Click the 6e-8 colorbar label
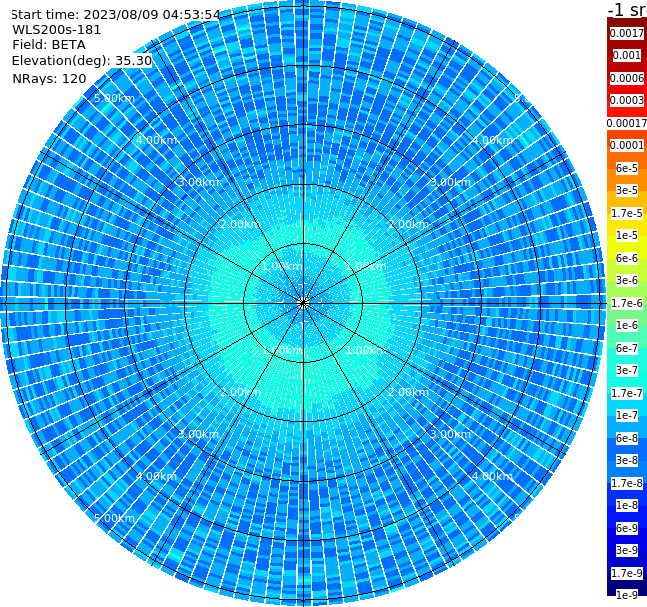 [627, 438]
